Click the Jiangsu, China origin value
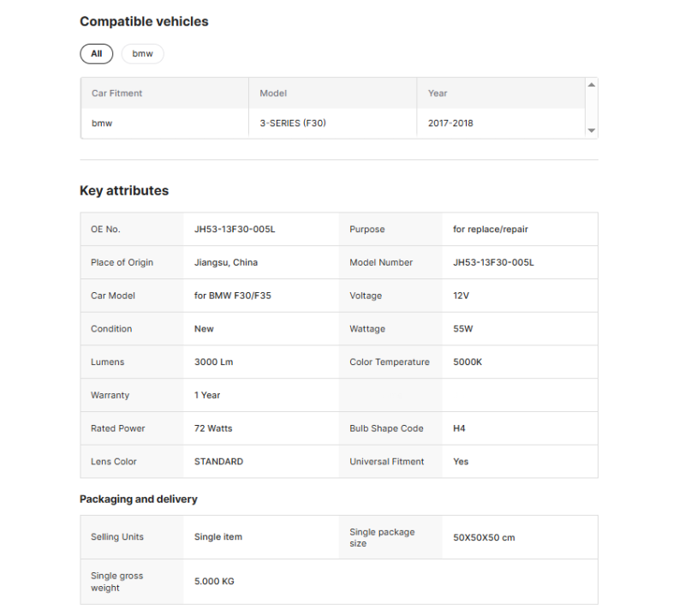685x616 pixels. 226,262
